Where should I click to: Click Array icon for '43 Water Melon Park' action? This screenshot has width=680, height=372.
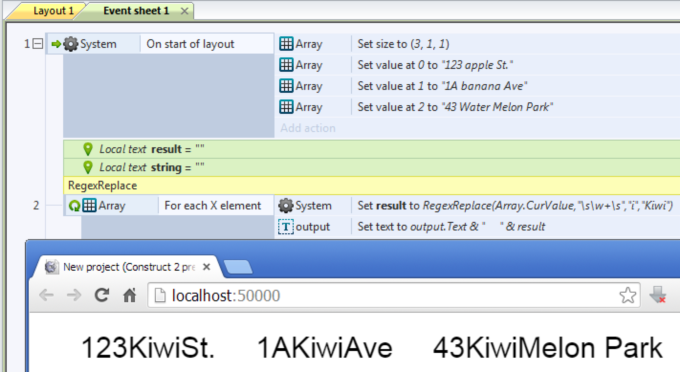pyautogui.click(x=286, y=107)
